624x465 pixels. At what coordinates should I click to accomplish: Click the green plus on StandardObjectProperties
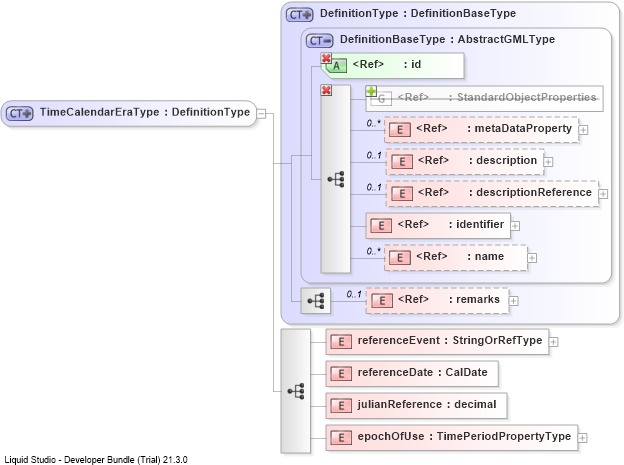[371, 91]
